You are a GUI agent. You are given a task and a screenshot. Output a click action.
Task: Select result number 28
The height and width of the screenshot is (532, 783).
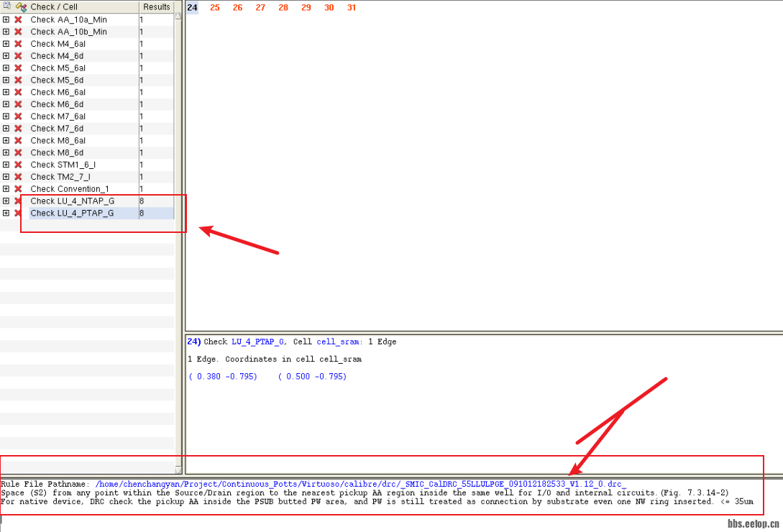click(x=283, y=7)
